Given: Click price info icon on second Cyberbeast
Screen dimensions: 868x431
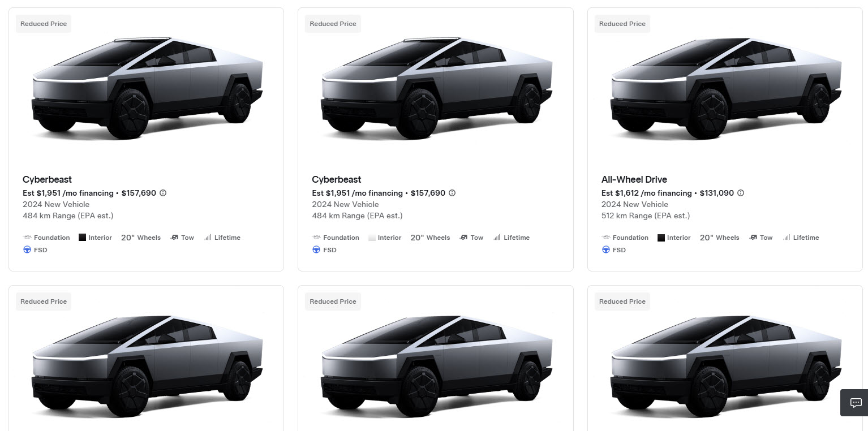Looking at the screenshot, I should click(452, 193).
